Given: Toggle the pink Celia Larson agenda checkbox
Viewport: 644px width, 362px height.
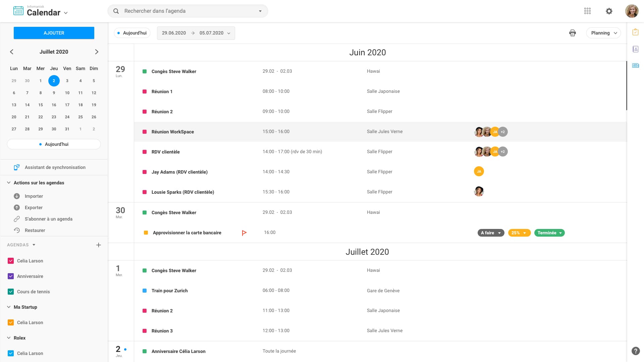Looking at the screenshot, I should coord(11,261).
